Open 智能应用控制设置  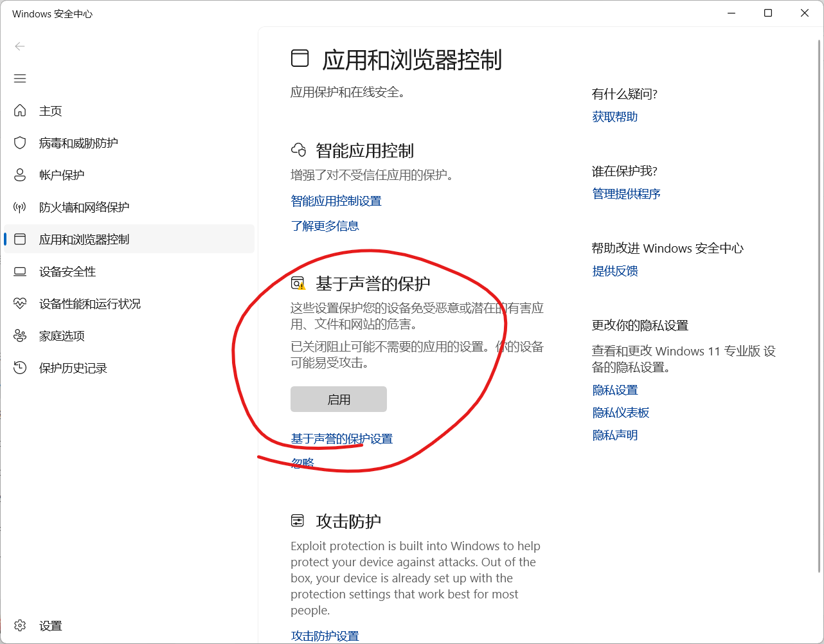336,200
